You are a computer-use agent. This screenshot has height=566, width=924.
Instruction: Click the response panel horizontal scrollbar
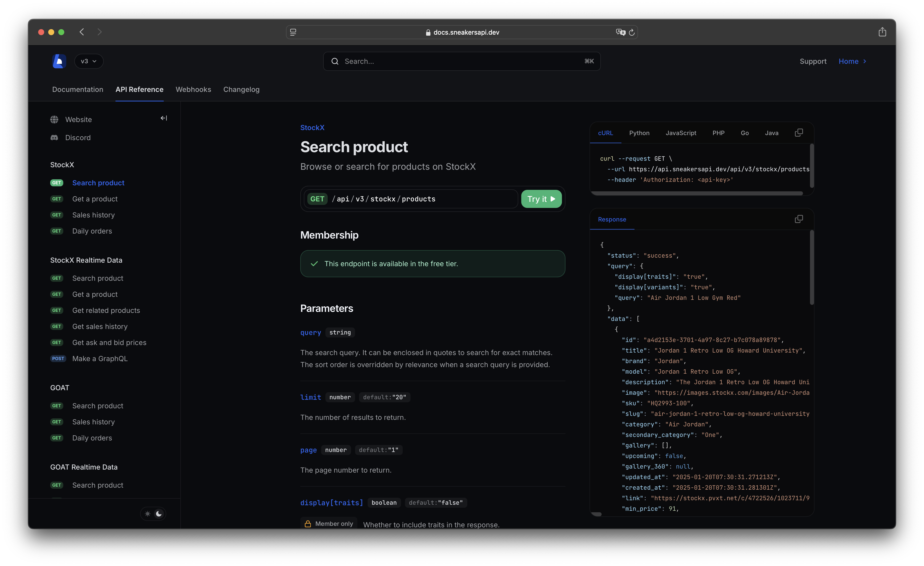pos(596,514)
